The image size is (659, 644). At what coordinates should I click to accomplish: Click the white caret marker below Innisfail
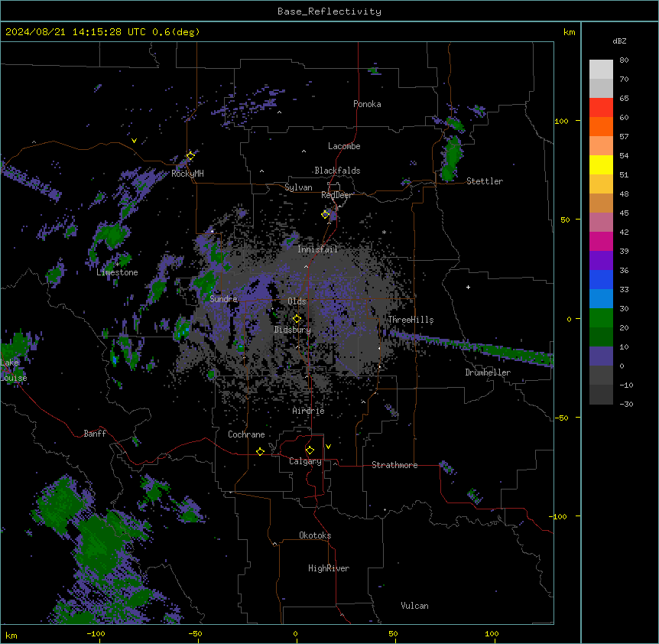(x=306, y=266)
